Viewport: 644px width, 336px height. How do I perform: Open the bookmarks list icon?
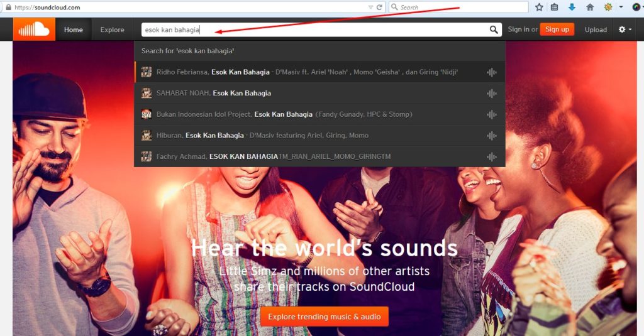(x=555, y=7)
